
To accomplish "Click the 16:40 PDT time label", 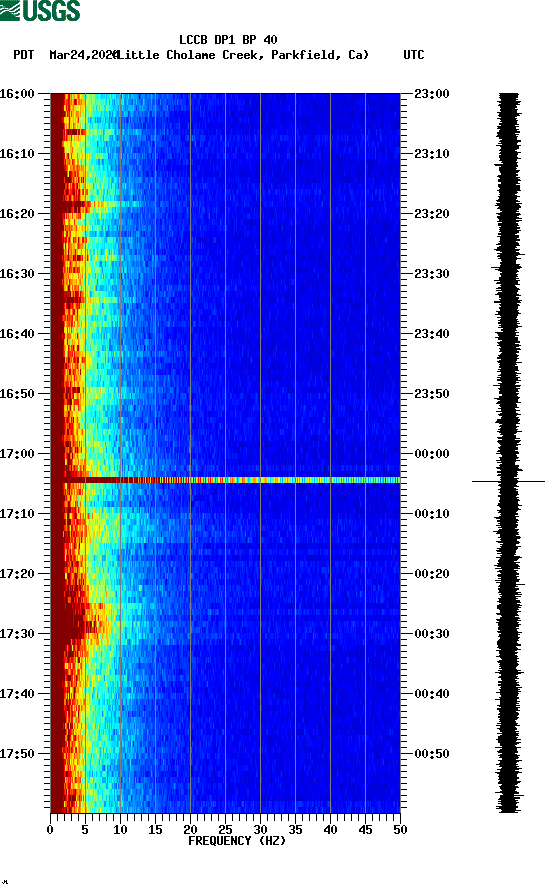I will tap(17, 334).
